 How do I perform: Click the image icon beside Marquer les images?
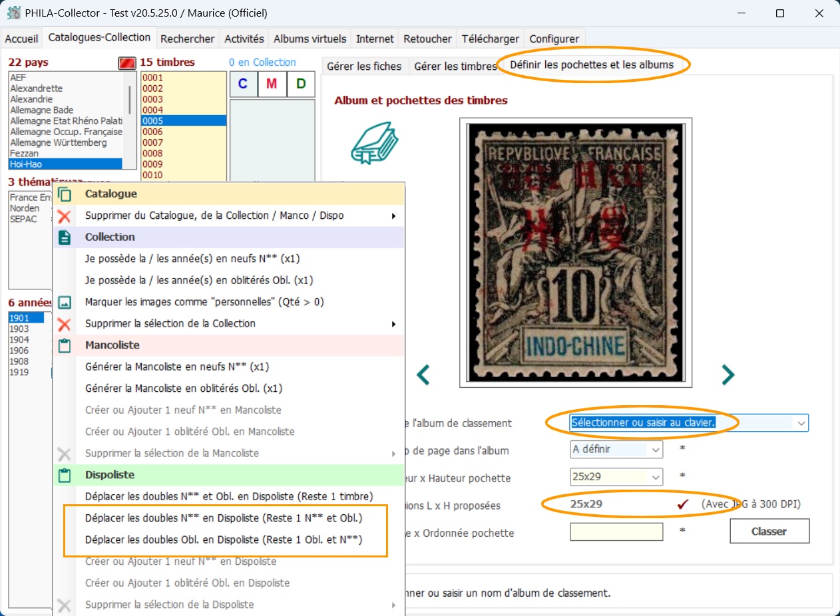point(65,302)
